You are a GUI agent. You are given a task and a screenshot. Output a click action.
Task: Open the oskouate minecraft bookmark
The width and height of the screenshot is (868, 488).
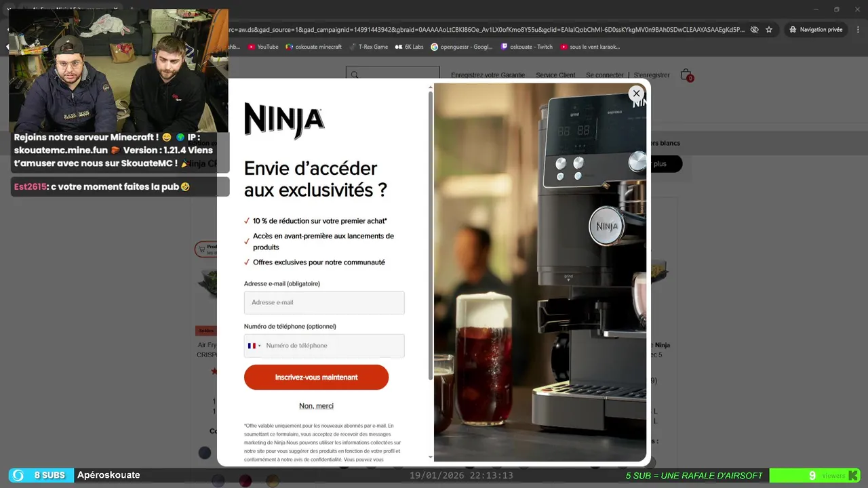[x=313, y=47]
